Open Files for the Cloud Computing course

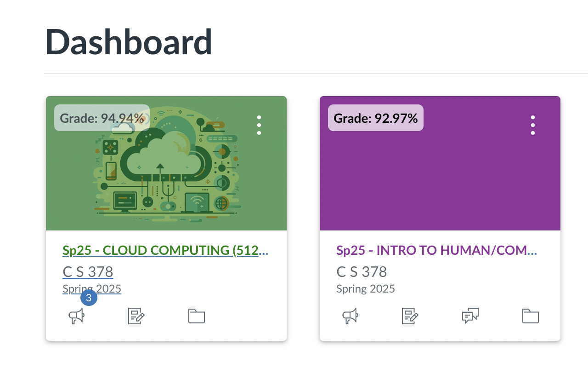[x=197, y=316]
